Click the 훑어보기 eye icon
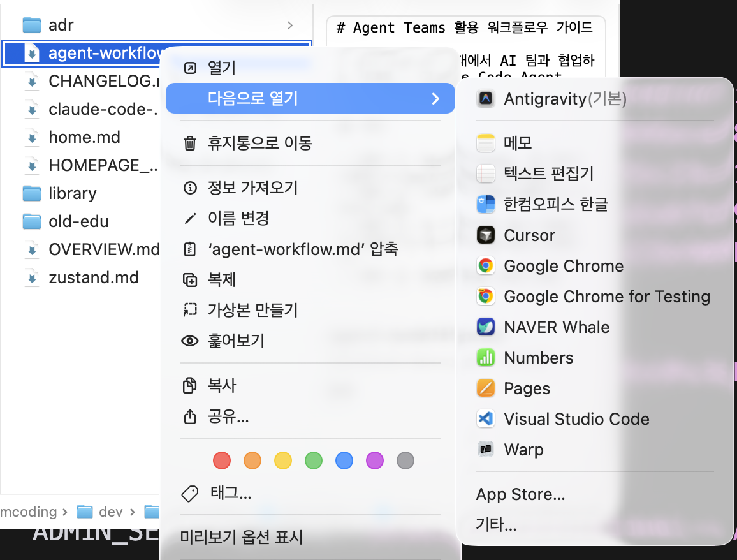The image size is (737, 560). pos(190,341)
